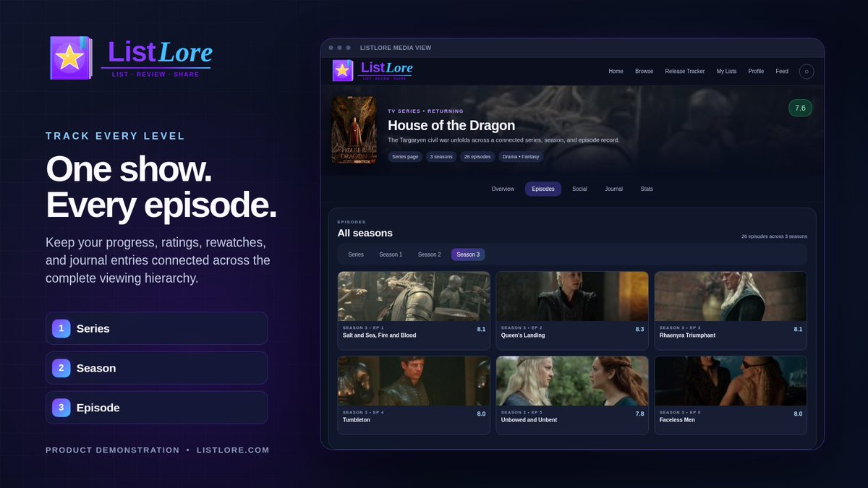Switch to the Overview tab
Viewport: 868px width, 488px height.
point(503,189)
